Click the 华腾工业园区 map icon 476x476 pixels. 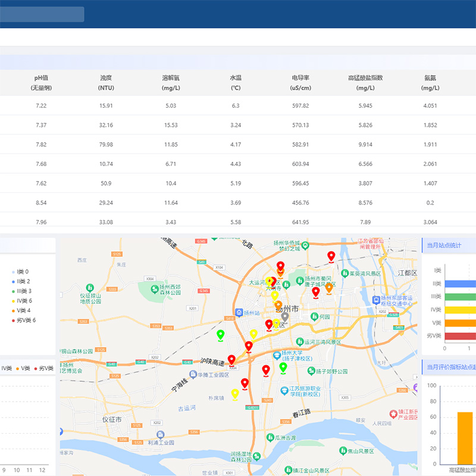[x=193, y=375]
